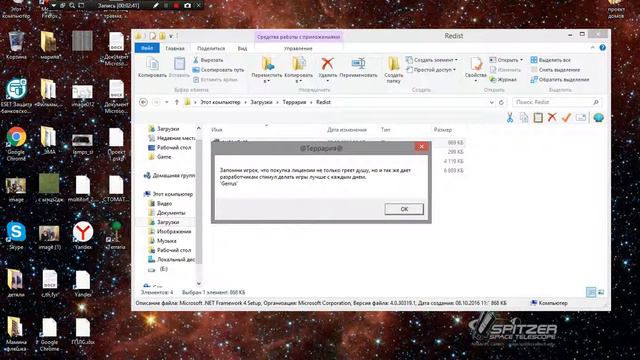This screenshot has width=640, height=360.
Task: Click Снять выделение in ribbon
Action: tap(555, 70)
